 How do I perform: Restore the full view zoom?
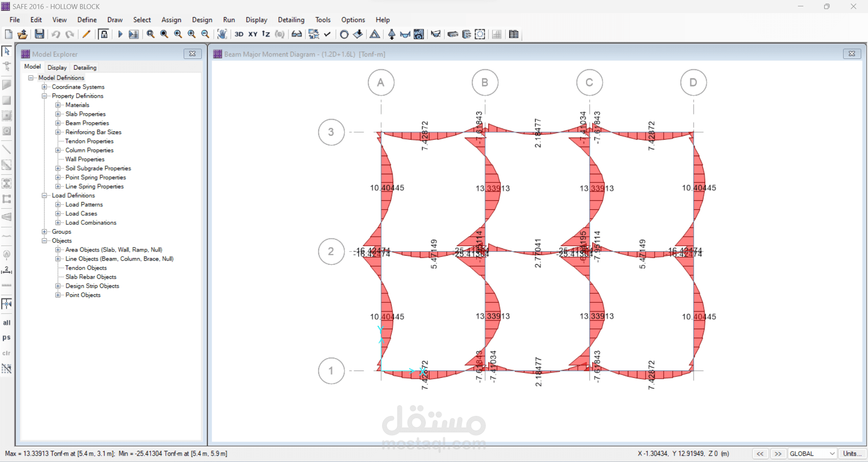click(x=164, y=34)
